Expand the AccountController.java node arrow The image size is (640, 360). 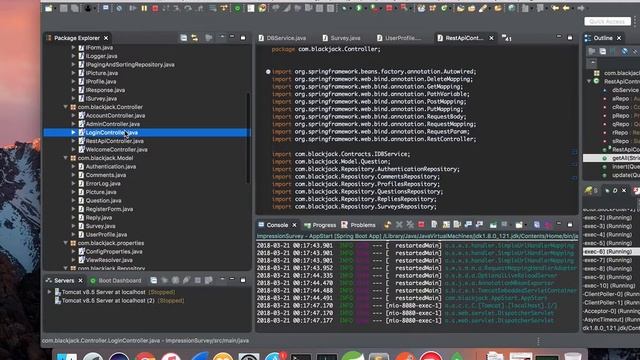click(73, 116)
